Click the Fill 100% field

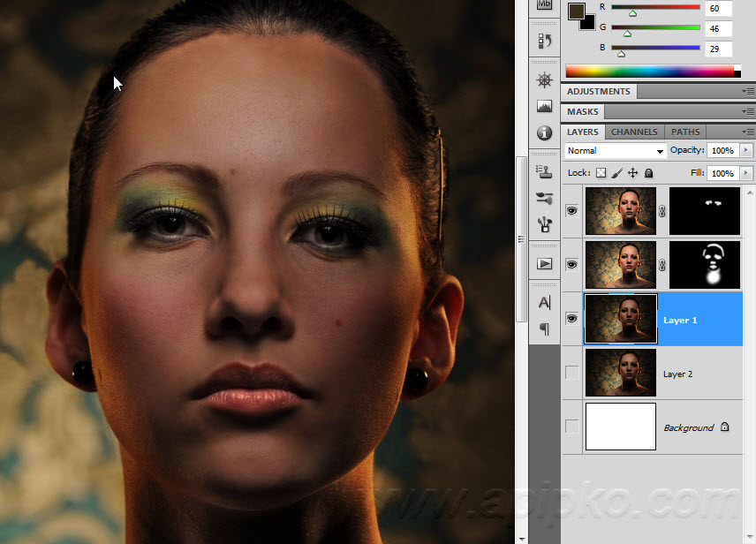(722, 173)
